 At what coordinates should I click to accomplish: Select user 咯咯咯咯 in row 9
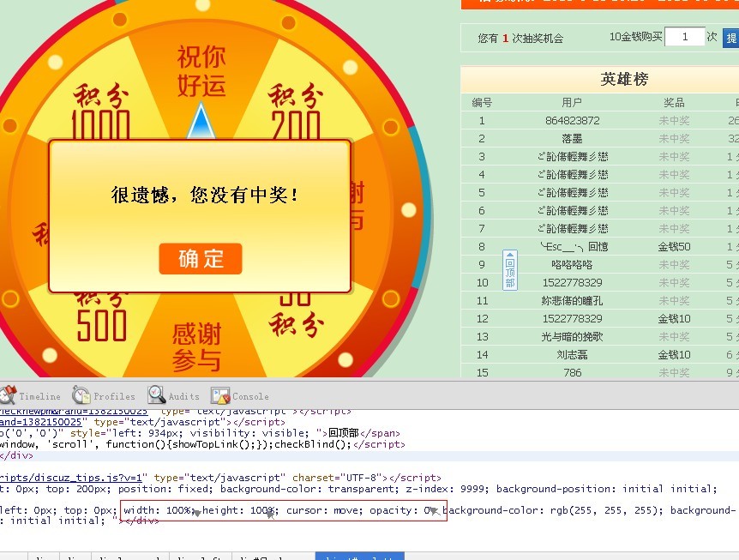click(x=572, y=264)
